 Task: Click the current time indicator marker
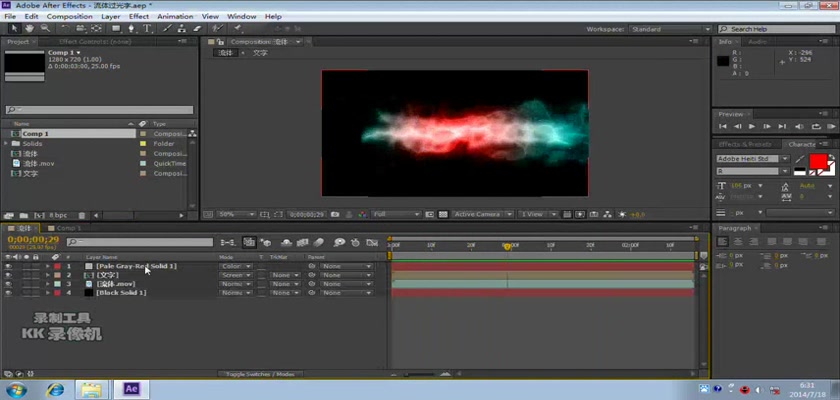pos(507,246)
